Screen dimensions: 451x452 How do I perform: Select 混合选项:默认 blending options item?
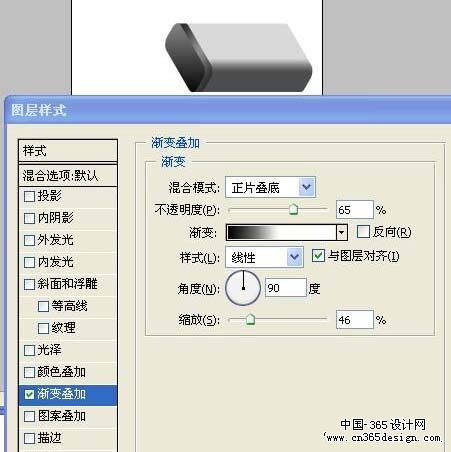[68, 175]
